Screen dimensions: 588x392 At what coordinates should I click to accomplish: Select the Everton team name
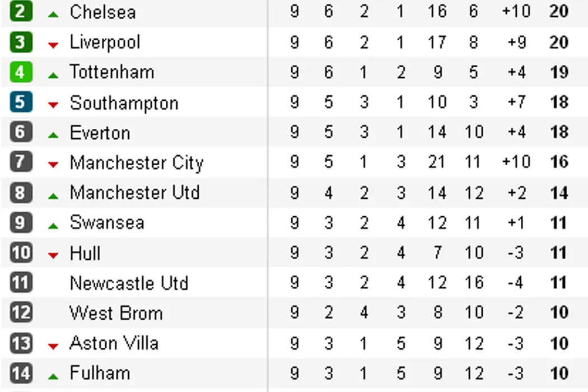(100, 133)
